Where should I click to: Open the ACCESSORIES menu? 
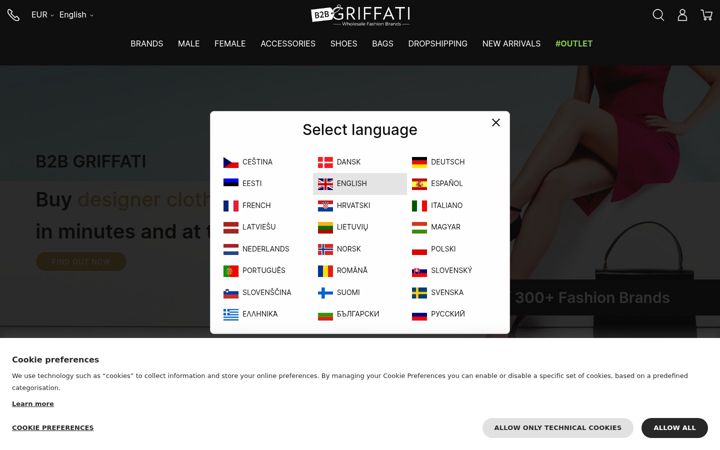click(x=288, y=44)
